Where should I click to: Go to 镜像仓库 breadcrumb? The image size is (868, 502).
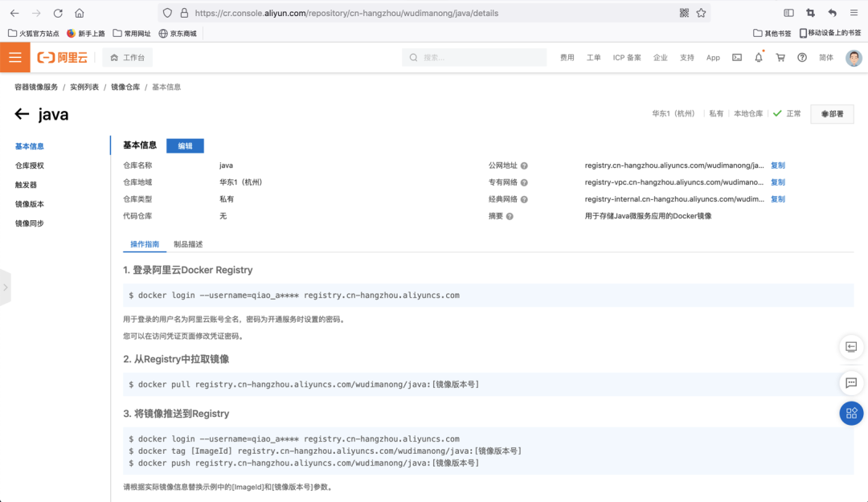pos(125,88)
